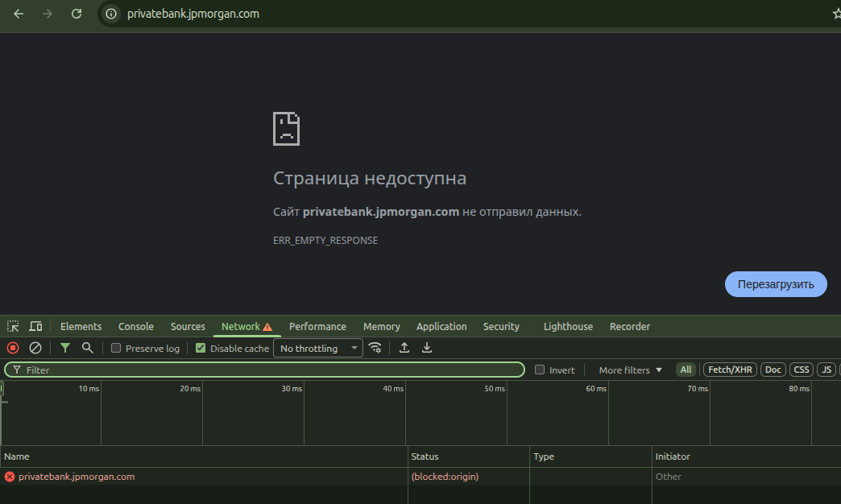Expand the More filters dropdown
841x504 pixels.
[630, 370]
